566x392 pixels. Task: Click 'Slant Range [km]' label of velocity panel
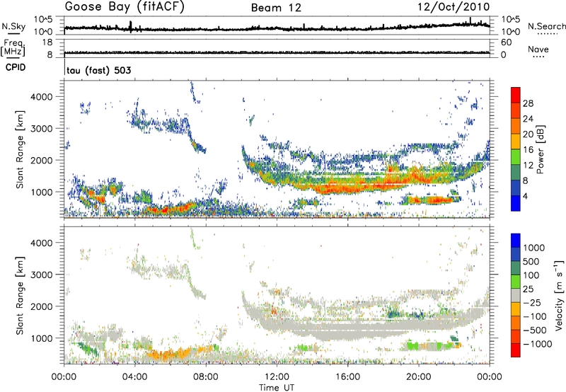coord(20,295)
